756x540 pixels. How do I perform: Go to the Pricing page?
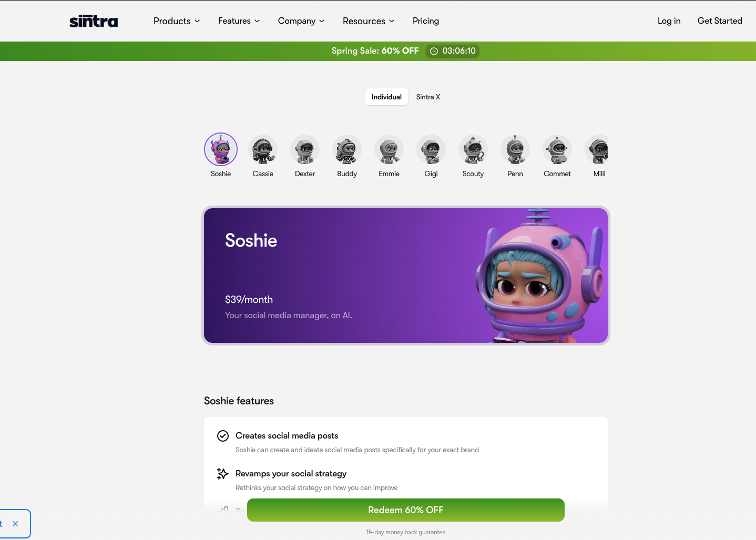pos(426,21)
